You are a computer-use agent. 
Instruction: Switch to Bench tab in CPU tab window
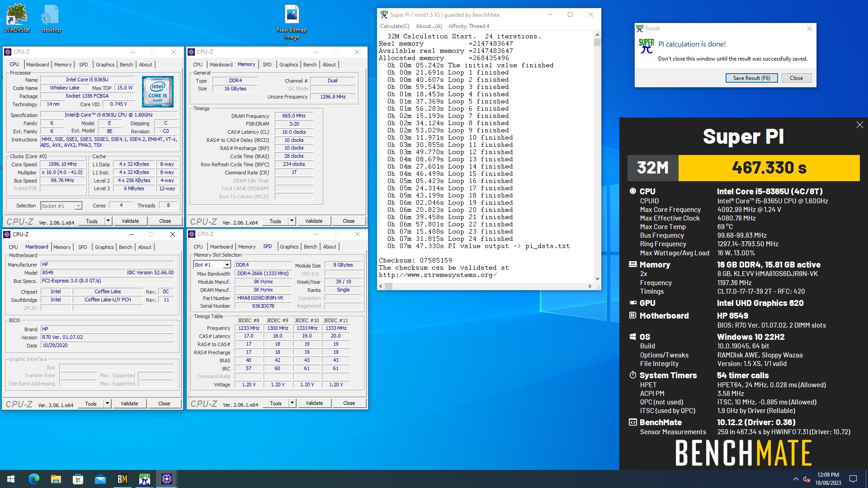(126, 65)
